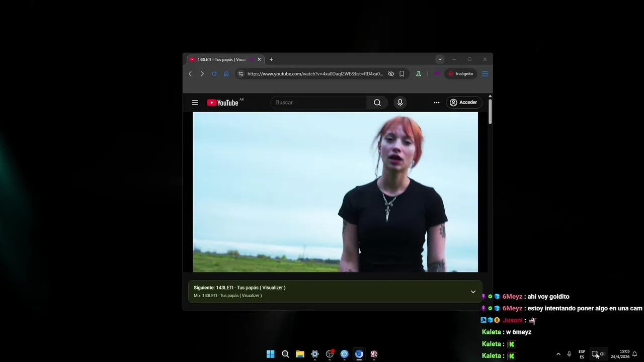This screenshot has height=362, width=644.
Task: Reload the YouTube page
Action: pos(214,74)
